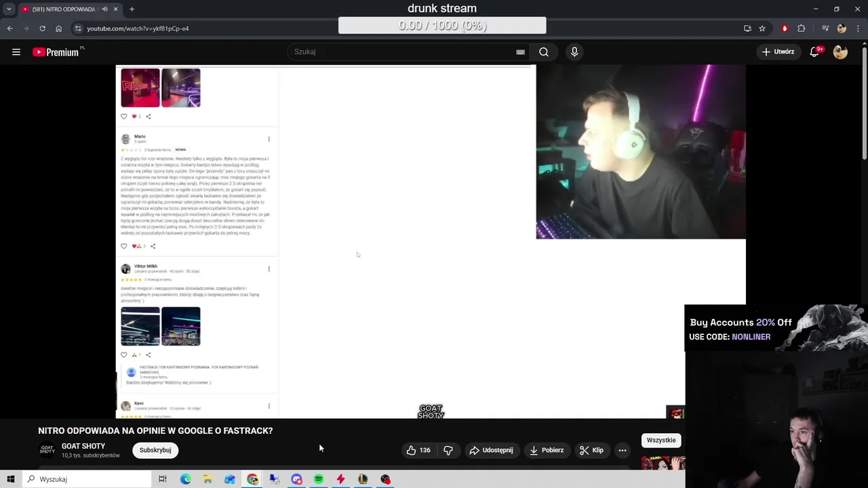Open the GOAT SHOTY channel name link
Screen dimensions: 868x488
click(83, 446)
